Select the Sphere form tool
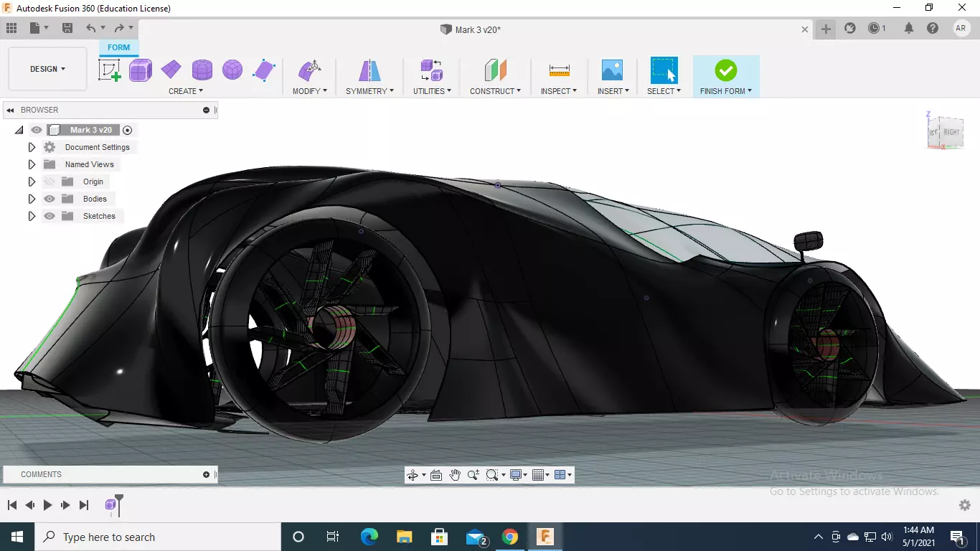This screenshot has height=551, width=980. pyautogui.click(x=232, y=70)
